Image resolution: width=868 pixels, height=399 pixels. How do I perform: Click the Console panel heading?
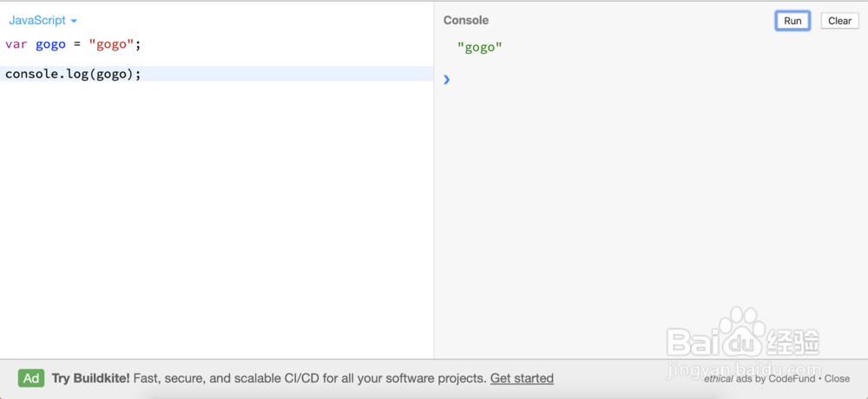coord(465,21)
